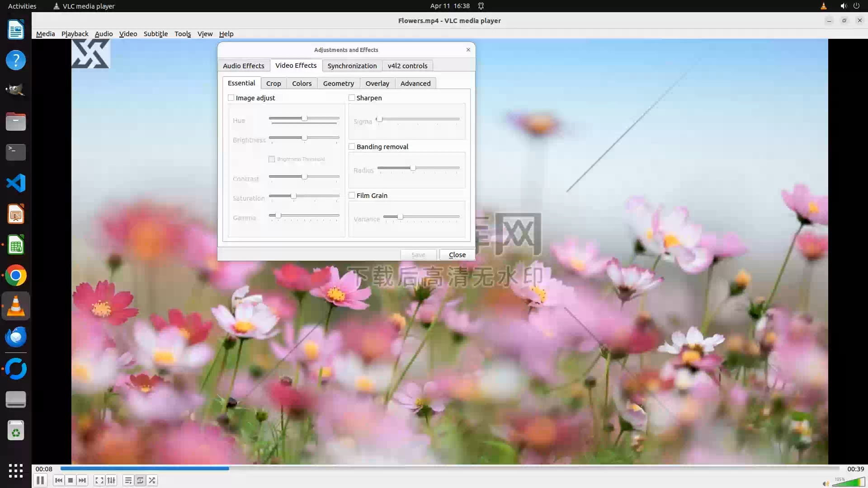Viewport: 868px width, 488px height.
Task: Skip to previous media track
Action: [x=58, y=480]
